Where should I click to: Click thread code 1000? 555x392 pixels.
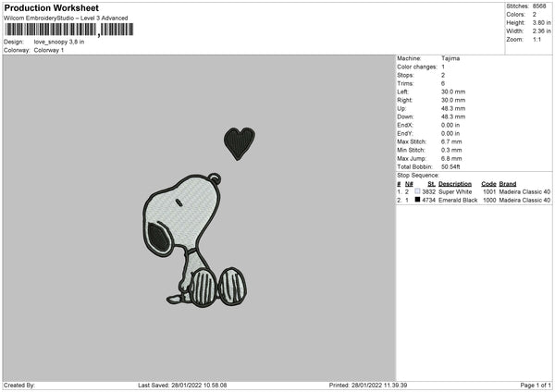pyautogui.click(x=489, y=201)
